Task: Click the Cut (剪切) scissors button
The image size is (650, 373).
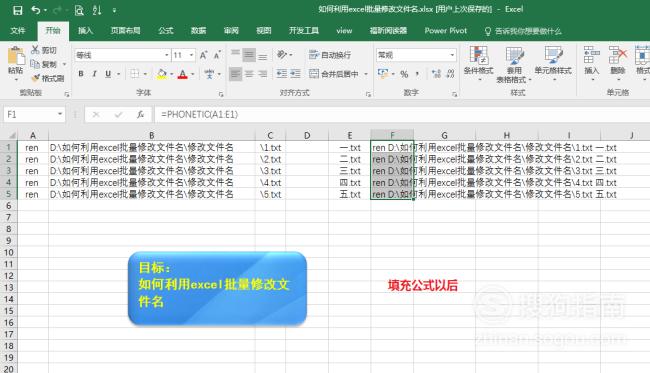Action: click(44, 50)
